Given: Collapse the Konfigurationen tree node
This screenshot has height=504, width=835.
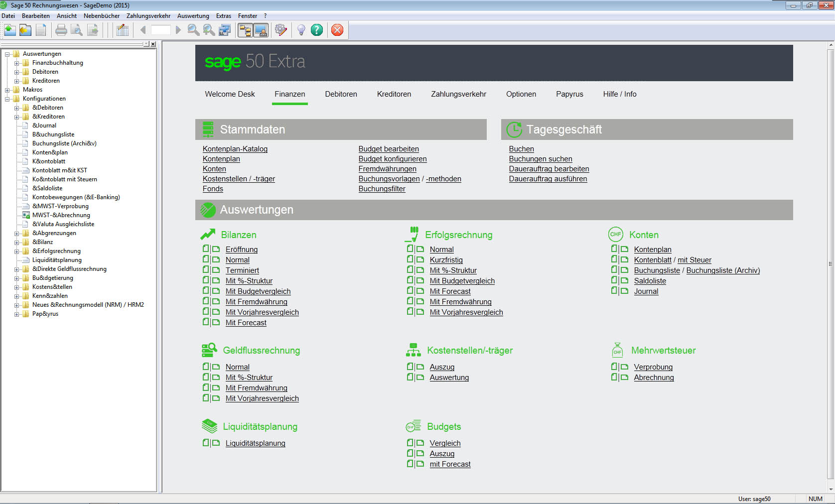Looking at the screenshot, I should 7,99.
